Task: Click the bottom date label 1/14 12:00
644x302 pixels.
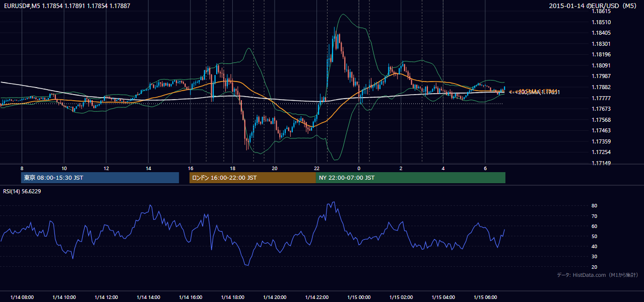Action: point(106,297)
